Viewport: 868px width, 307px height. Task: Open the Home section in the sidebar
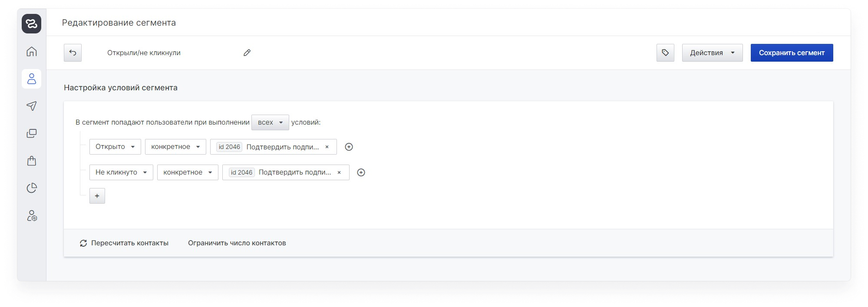(32, 52)
